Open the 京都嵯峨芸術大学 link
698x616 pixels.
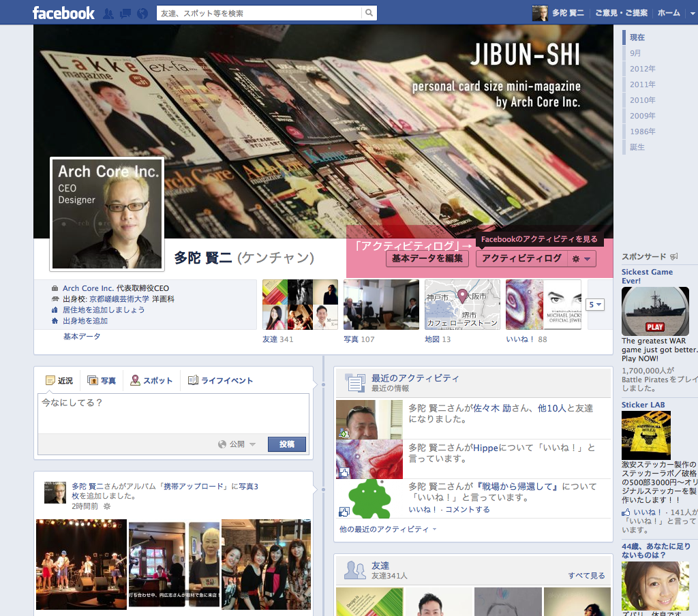[x=119, y=299]
